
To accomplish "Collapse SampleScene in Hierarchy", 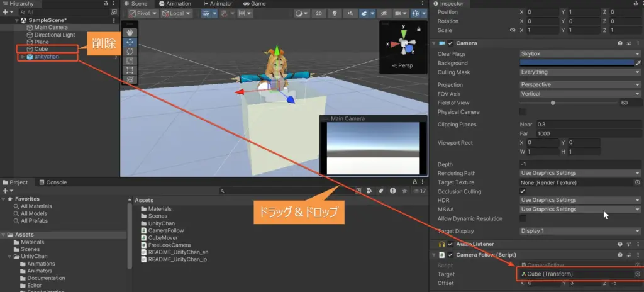I will (17, 20).
